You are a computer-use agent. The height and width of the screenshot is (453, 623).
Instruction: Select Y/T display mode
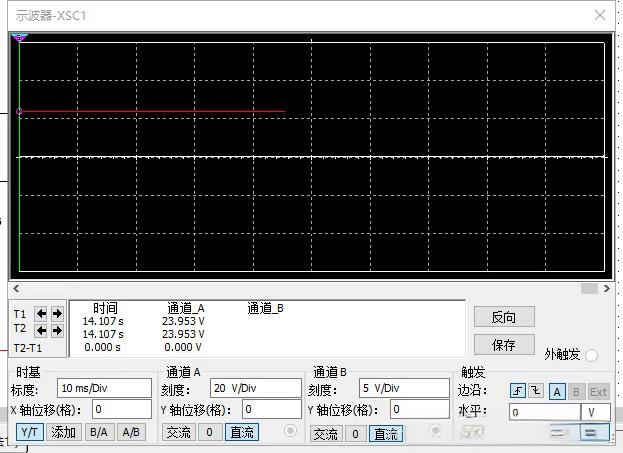30,432
